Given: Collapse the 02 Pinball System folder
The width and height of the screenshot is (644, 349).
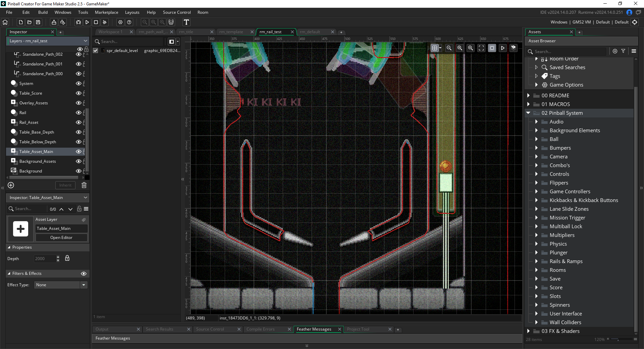Looking at the screenshot, I should click(x=528, y=113).
